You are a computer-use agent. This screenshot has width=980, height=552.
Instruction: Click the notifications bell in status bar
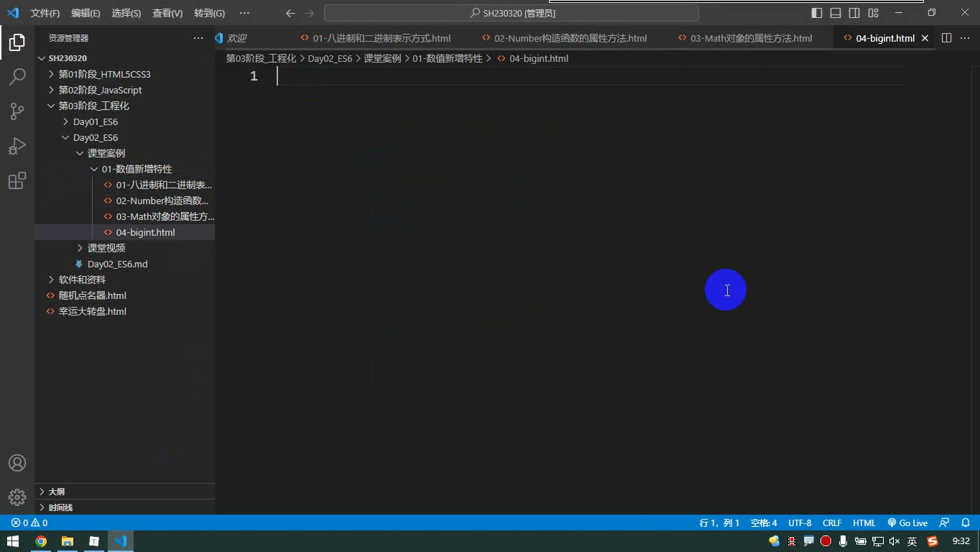(966, 523)
